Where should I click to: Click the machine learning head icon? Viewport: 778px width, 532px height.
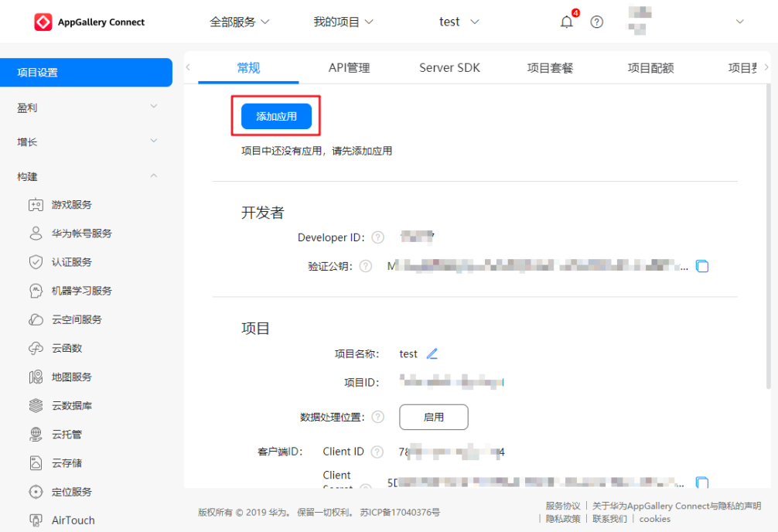point(36,291)
